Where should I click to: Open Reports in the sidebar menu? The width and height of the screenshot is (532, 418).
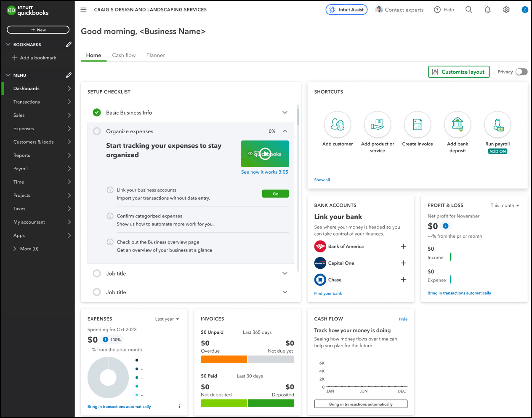tap(38, 155)
